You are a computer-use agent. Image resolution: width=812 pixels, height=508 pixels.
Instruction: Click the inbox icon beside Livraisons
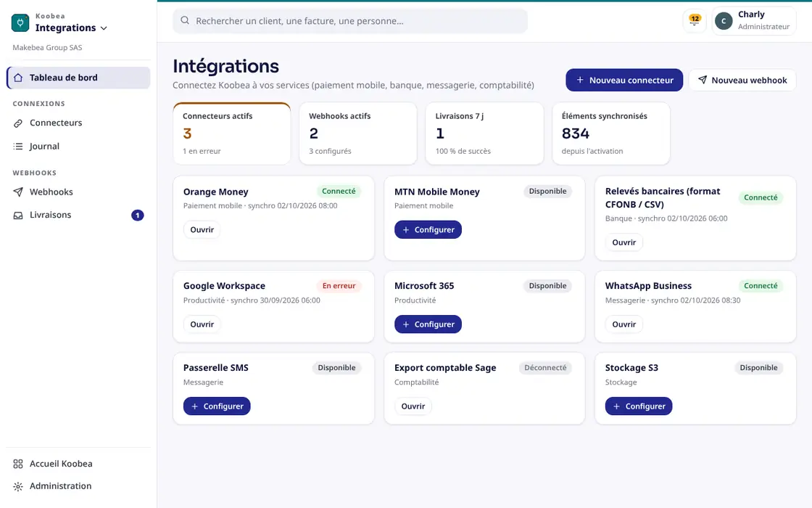coord(18,215)
